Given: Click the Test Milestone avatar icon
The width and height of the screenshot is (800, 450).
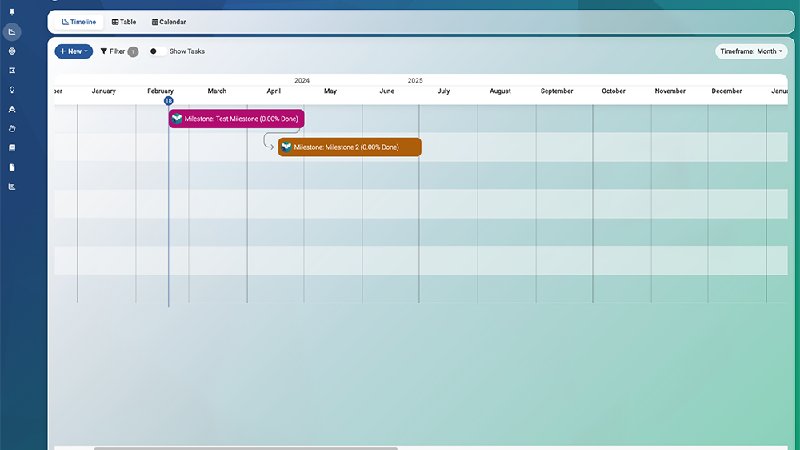Looking at the screenshot, I should tap(177, 119).
